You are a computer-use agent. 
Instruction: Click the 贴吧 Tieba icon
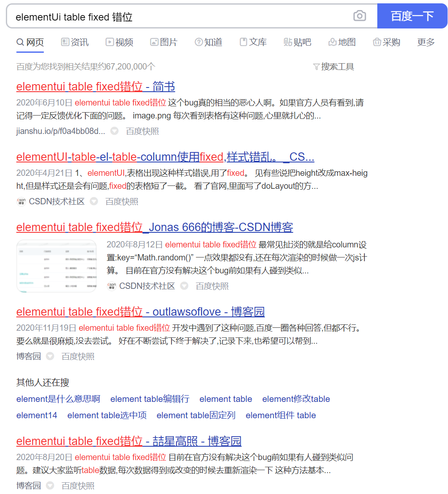287,42
